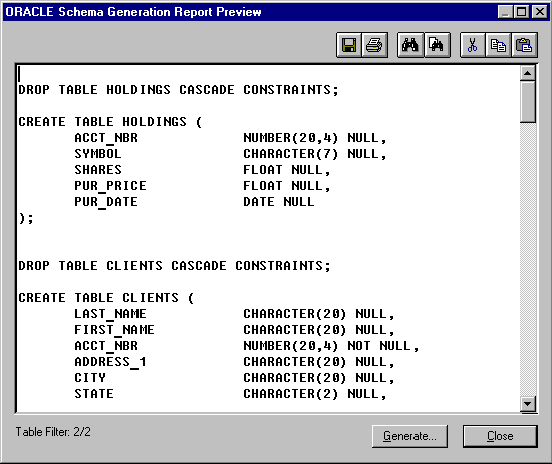This screenshot has width=552, height=464.
Task: Open Find with the binoculars icon
Action: click(410, 45)
